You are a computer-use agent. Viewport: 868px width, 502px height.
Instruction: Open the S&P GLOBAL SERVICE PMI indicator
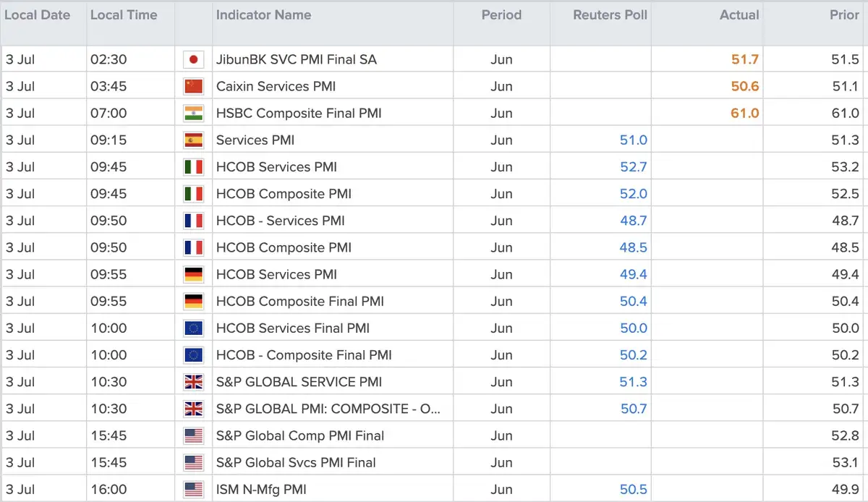299,381
